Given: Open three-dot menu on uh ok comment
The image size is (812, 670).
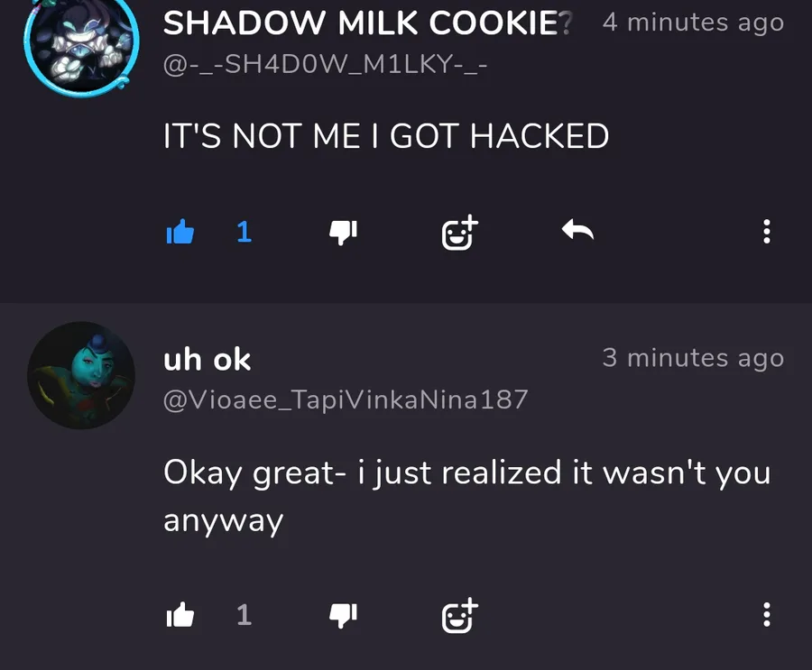Looking at the screenshot, I should click(767, 615).
